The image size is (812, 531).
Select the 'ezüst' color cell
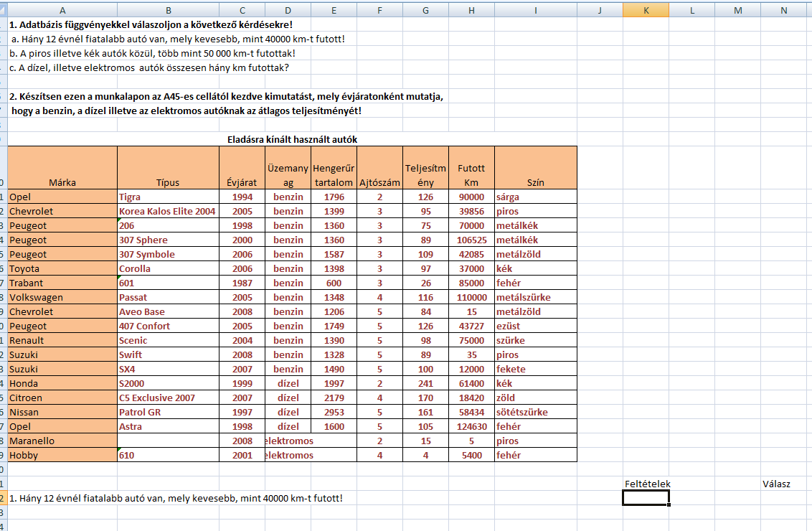(535, 326)
